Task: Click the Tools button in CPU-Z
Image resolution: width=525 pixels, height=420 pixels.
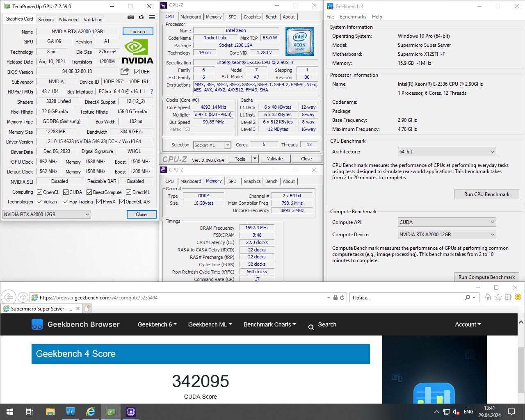Action: pos(240,159)
